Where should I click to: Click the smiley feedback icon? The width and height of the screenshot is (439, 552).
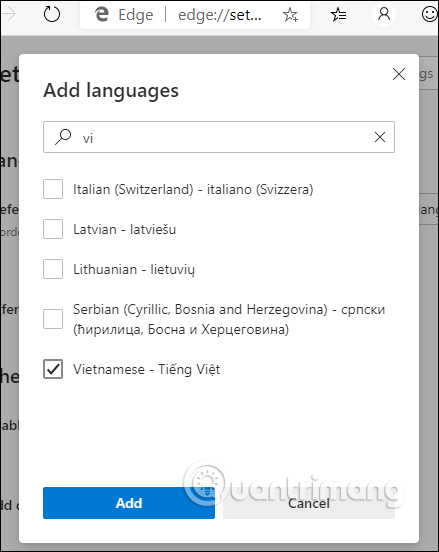pyautogui.click(x=429, y=14)
